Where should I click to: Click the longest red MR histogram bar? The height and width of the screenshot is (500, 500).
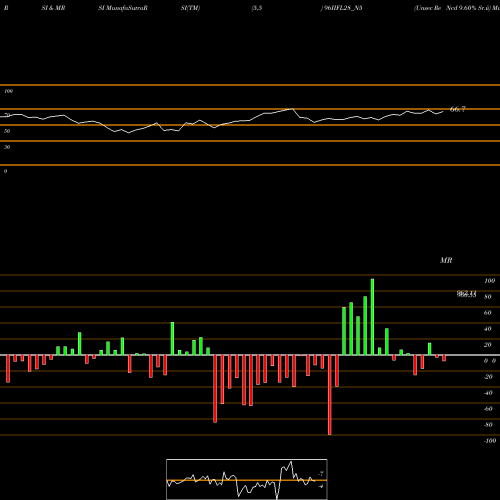tap(330, 395)
